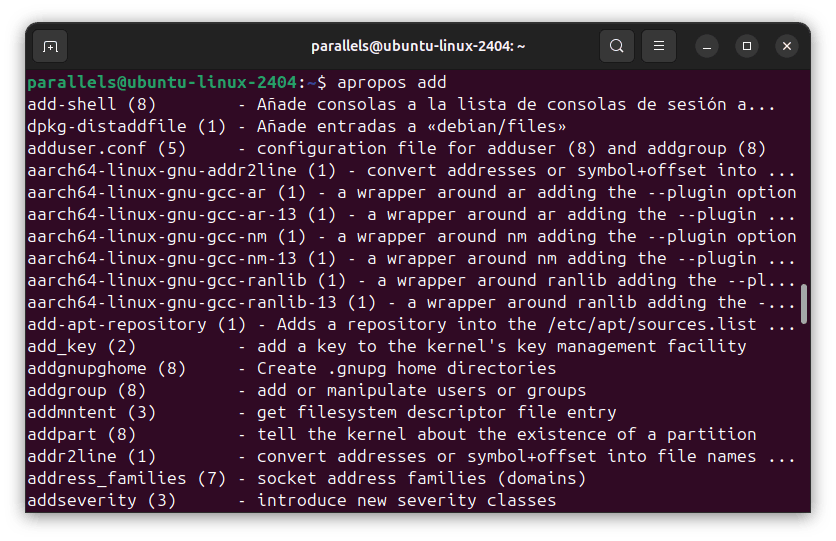Click 'parallels@ubuntu-linux-2404' in the shell prompt
The width and height of the screenshot is (836, 541).
click(162, 83)
